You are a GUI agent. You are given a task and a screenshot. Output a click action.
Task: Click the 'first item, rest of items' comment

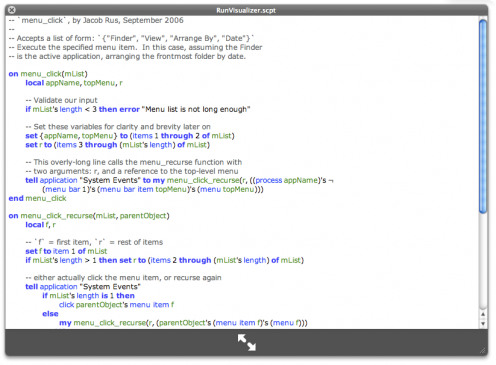[x=94, y=242]
